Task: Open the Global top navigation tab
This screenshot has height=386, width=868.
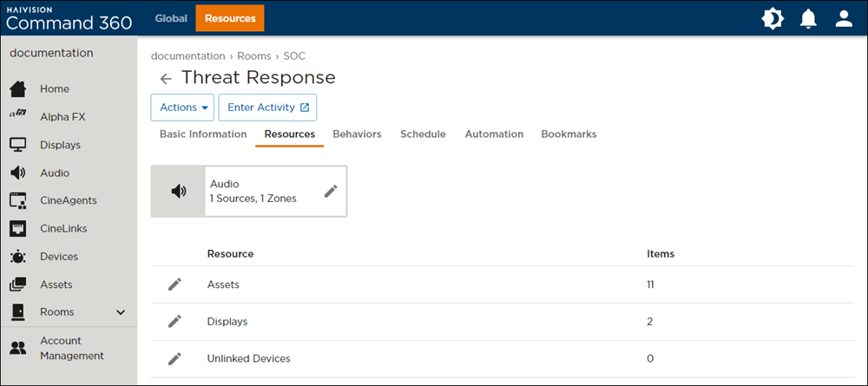Action: 171,18
